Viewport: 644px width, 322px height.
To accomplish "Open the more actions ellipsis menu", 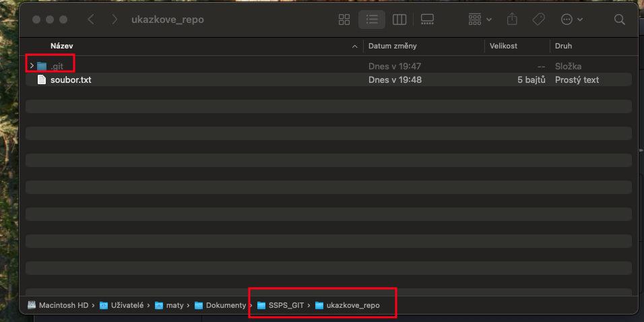I will [572, 20].
